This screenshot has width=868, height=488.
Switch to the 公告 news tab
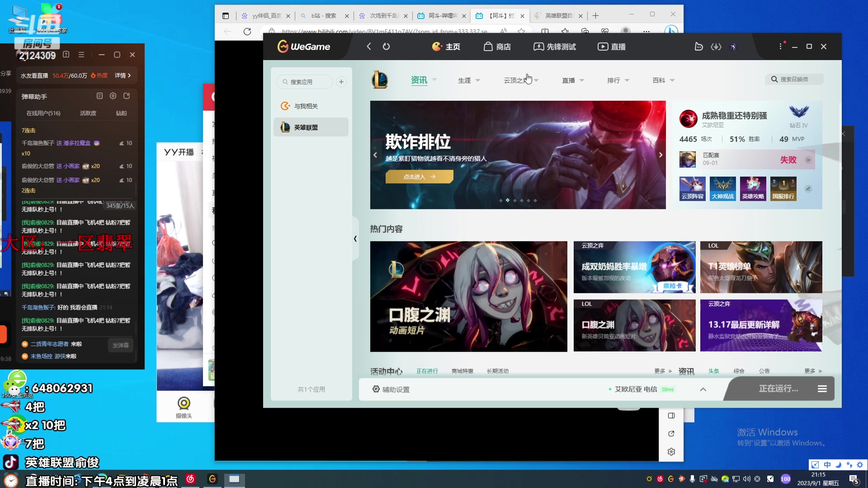click(x=764, y=371)
